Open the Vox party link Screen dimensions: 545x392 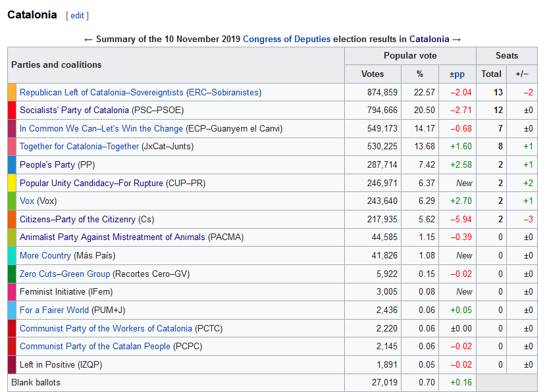(27, 201)
